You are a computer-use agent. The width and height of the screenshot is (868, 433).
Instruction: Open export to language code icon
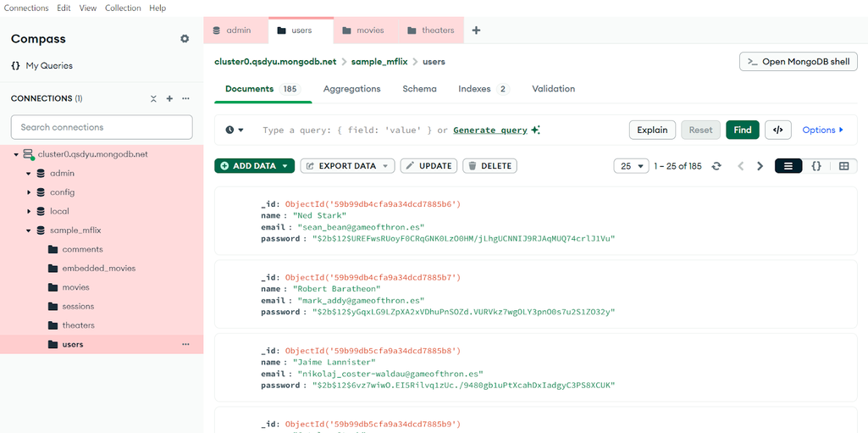777,130
